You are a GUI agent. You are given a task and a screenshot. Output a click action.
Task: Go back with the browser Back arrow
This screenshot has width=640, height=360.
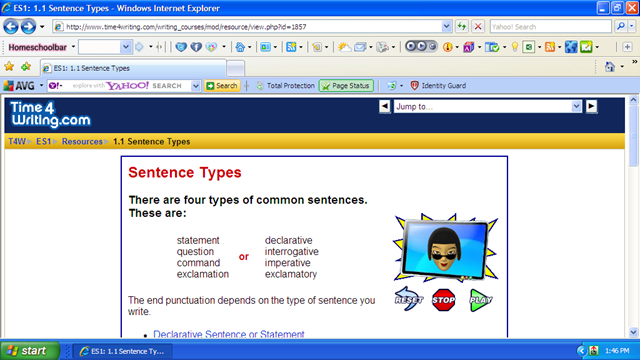(x=11, y=27)
